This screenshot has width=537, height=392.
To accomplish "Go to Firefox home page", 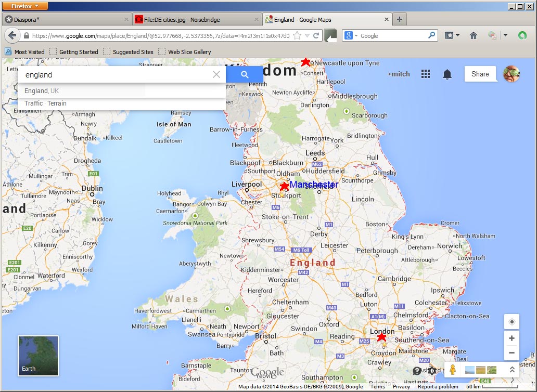I will click(473, 36).
